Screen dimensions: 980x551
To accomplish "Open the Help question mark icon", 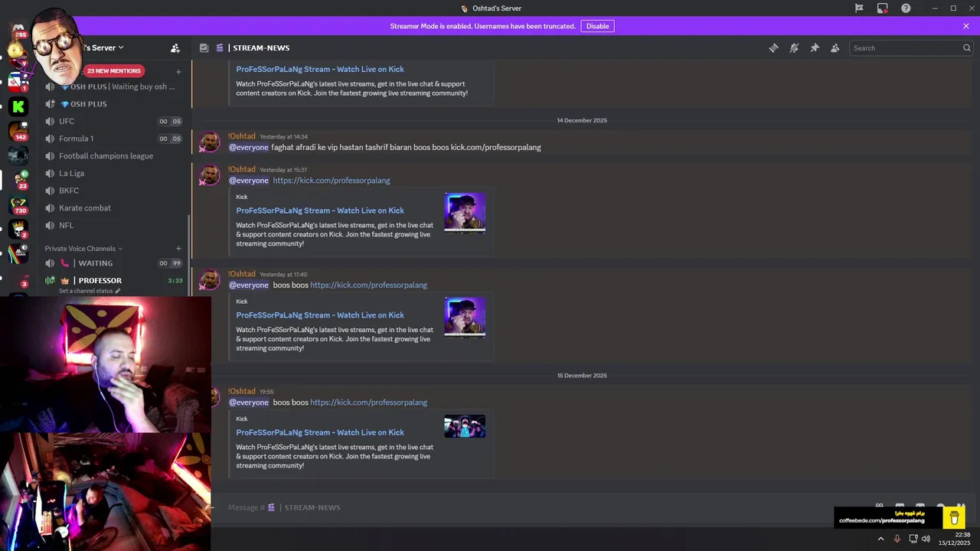I will pyautogui.click(x=906, y=8).
